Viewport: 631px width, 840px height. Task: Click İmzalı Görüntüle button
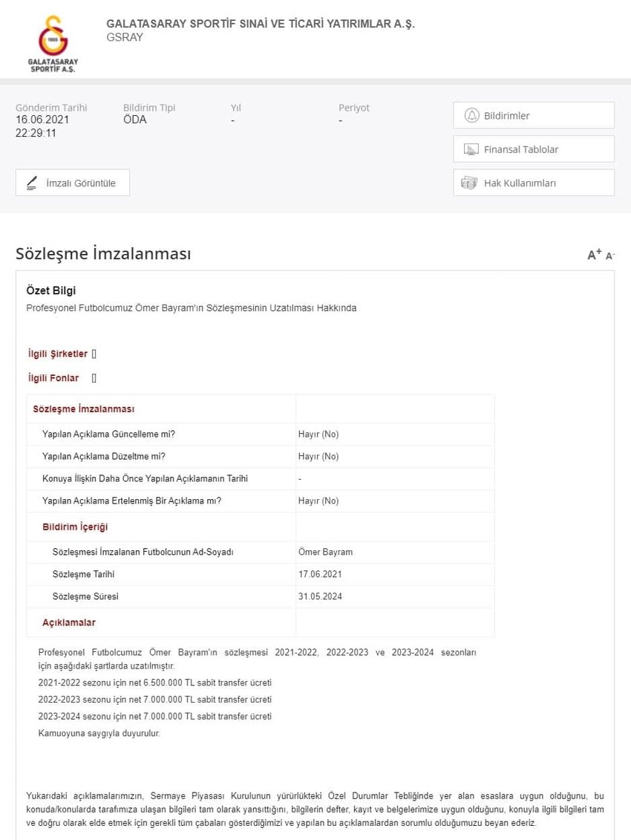[x=73, y=183]
